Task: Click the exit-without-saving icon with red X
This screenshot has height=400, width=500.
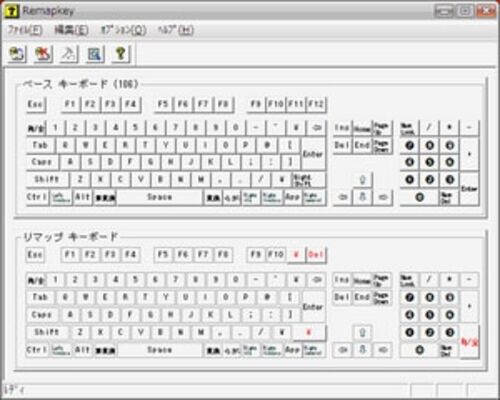Action: point(43,54)
